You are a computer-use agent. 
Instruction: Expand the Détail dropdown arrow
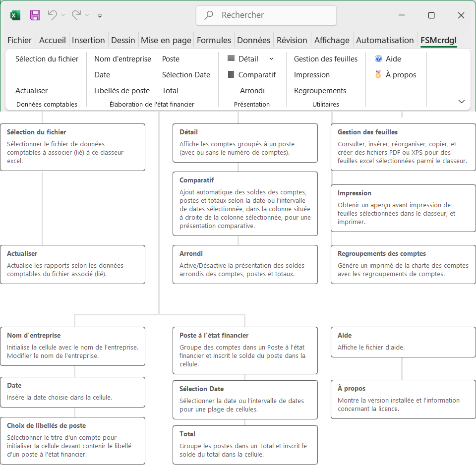pos(271,59)
